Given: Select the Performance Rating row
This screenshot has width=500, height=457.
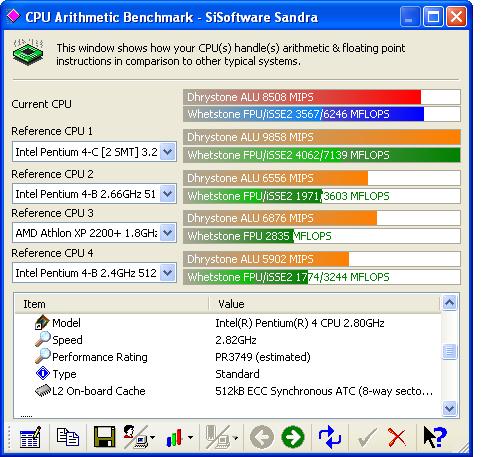Looking at the screenshot, I should click(x=228, y=357).
